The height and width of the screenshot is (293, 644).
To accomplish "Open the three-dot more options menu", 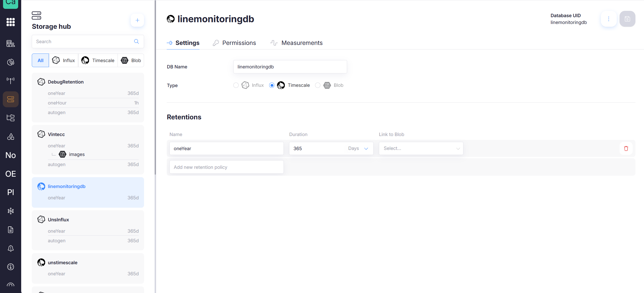I will 609,19.
